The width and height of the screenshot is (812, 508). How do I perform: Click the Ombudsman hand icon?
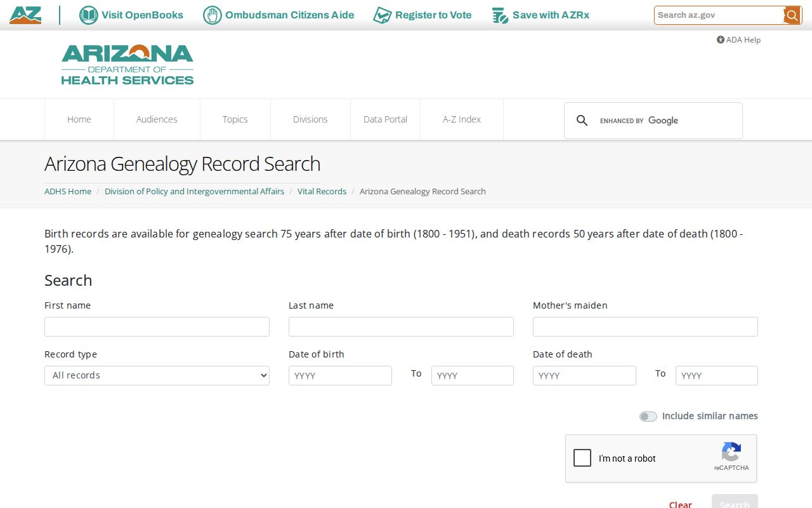click(212, 15)
